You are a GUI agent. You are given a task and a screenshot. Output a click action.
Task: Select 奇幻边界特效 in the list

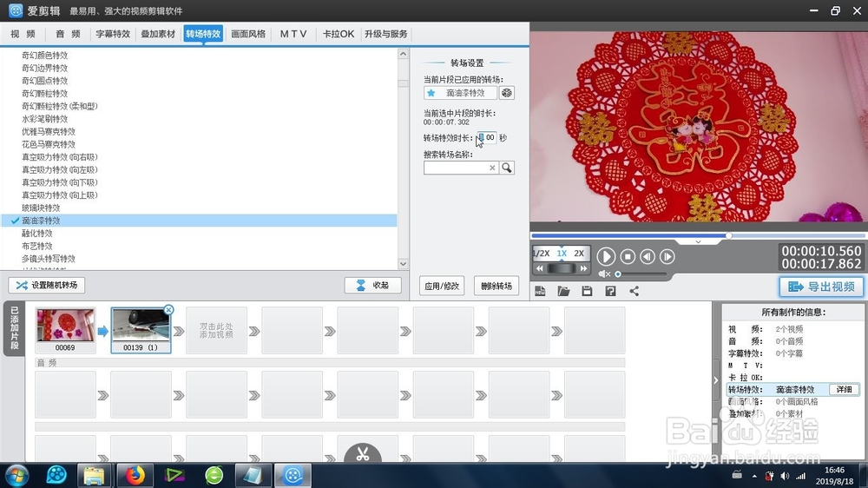click(44, 68)
